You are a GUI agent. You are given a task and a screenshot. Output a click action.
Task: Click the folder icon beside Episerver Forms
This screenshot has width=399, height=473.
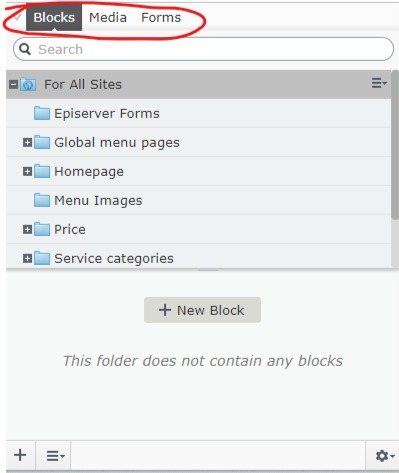pyautogui.click(x=42, y=113)
